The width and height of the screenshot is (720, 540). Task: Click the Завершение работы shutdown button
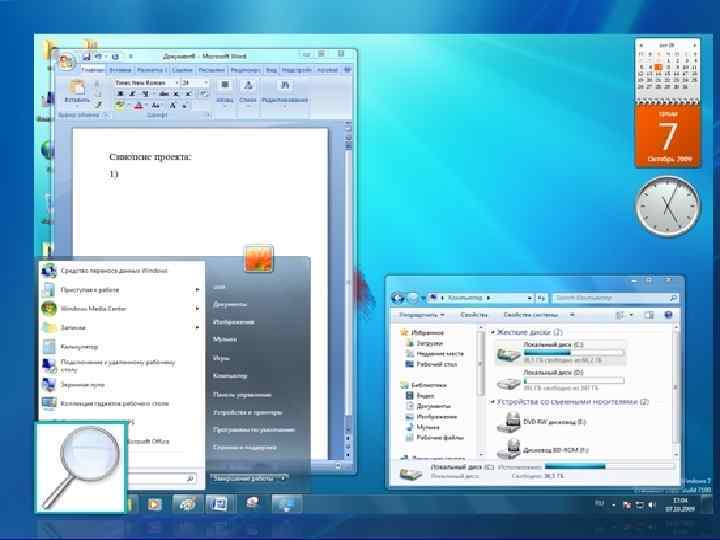pyautogui.click(x=243, y=478)
